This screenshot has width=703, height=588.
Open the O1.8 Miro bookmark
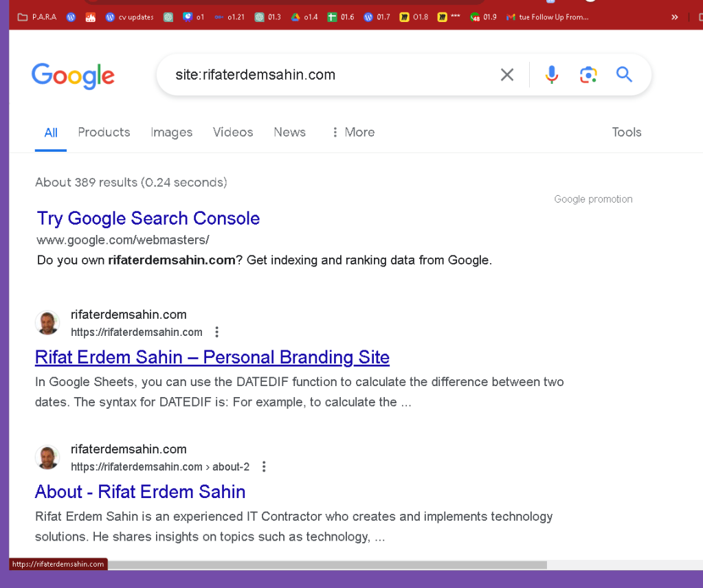coord(414,17)
